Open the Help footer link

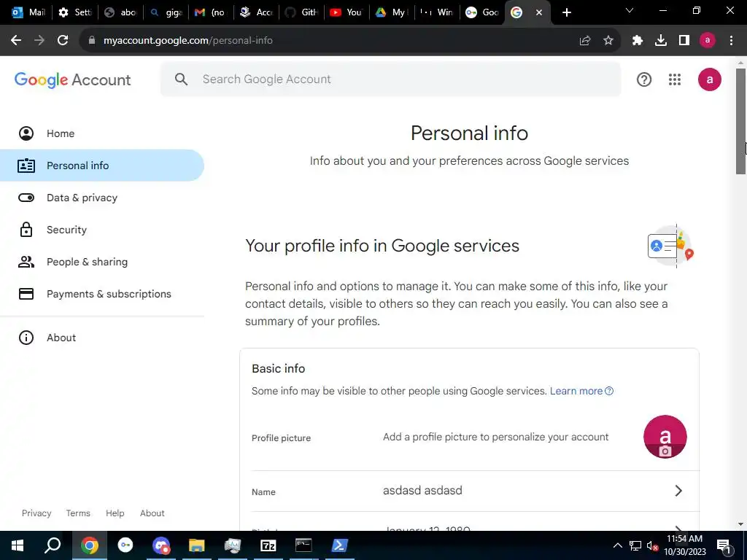point(115,513)
